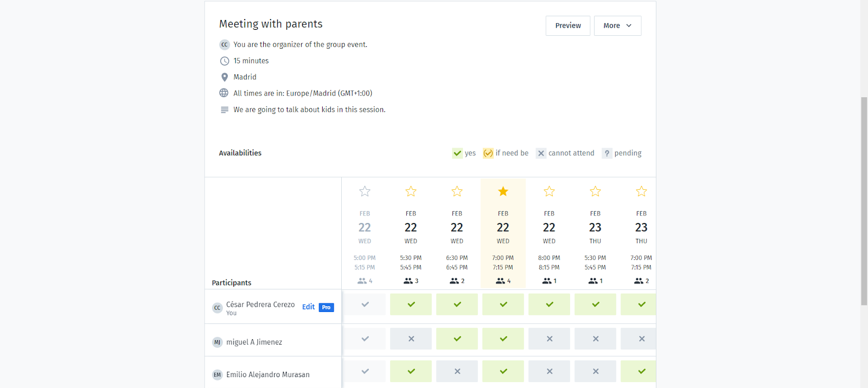Screen dimensions: 868x388
Task: Star the Feb 22 8:00 PM slot
Action: 549,192
